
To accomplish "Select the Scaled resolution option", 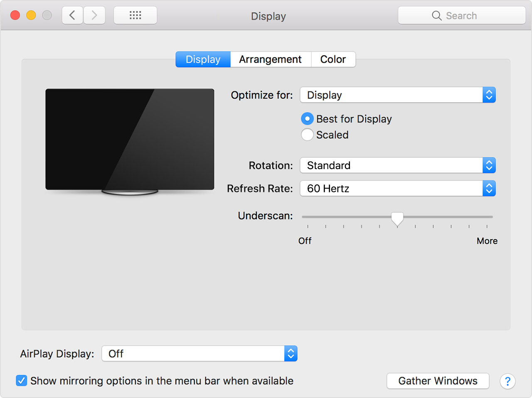I will pyautogui.click(x=307, y=135).
